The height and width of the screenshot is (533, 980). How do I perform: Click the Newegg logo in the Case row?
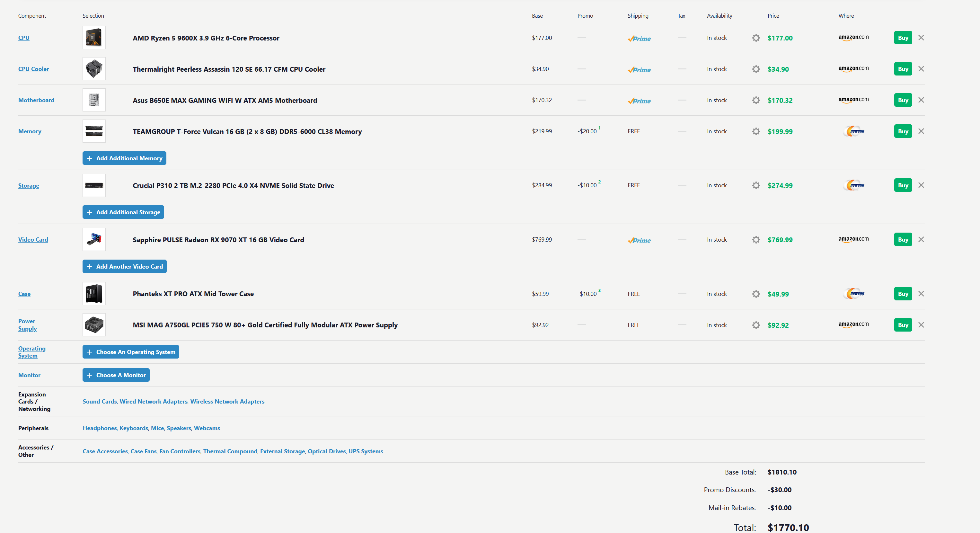(854, 294)
